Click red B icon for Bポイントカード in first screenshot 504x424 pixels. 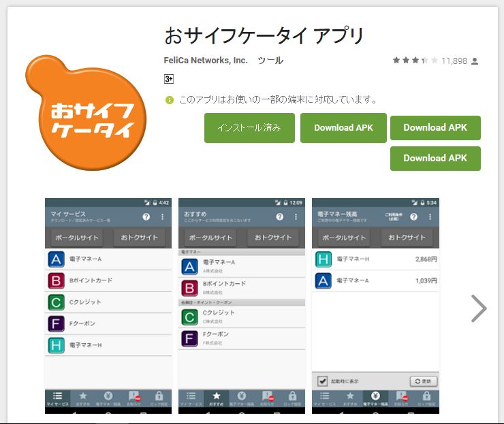[56, 281]
